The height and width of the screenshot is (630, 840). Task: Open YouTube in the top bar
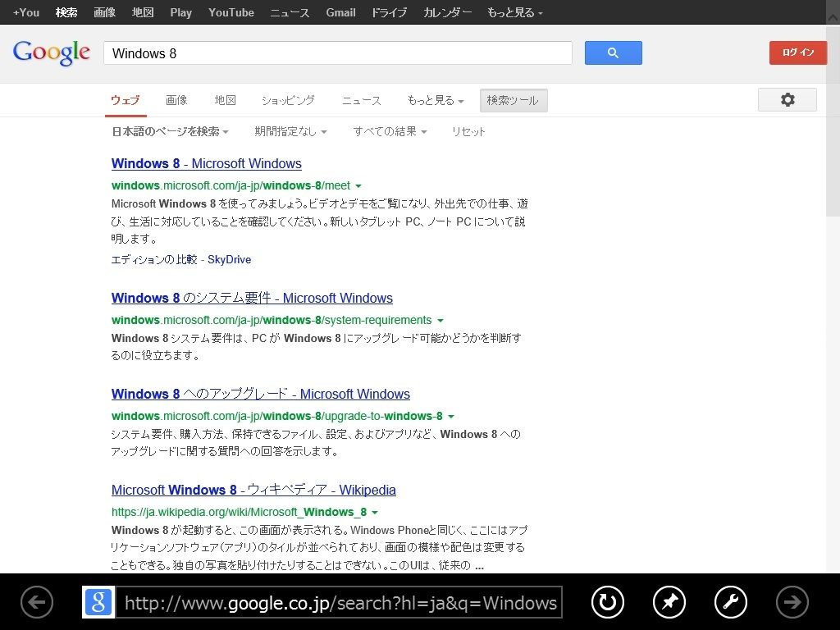(x=231, y=12)
